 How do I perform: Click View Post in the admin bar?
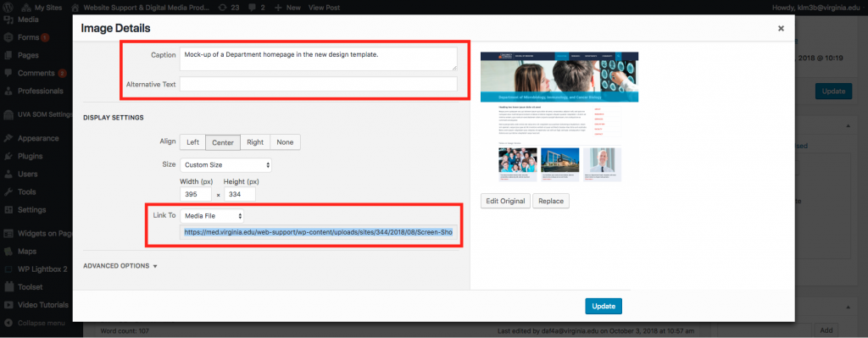click(324, 8)
